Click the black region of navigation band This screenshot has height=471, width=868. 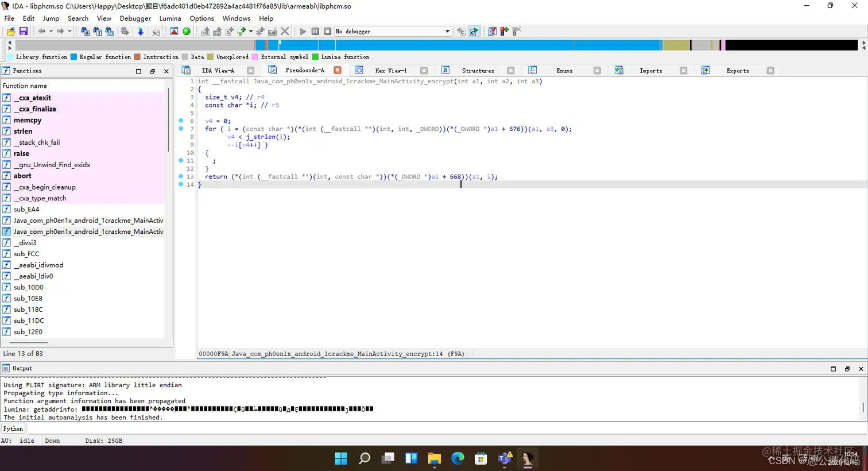(791, 45)
